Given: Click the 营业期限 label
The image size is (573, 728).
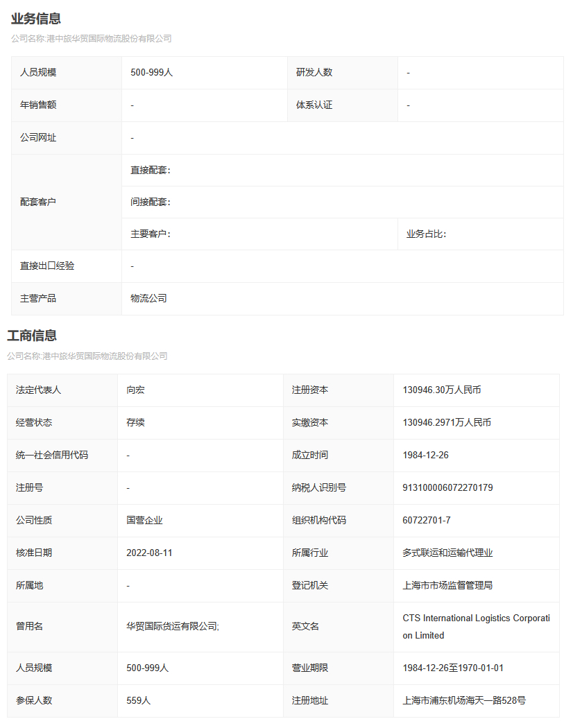Looking at the screenshot, I should click(310, 668).
